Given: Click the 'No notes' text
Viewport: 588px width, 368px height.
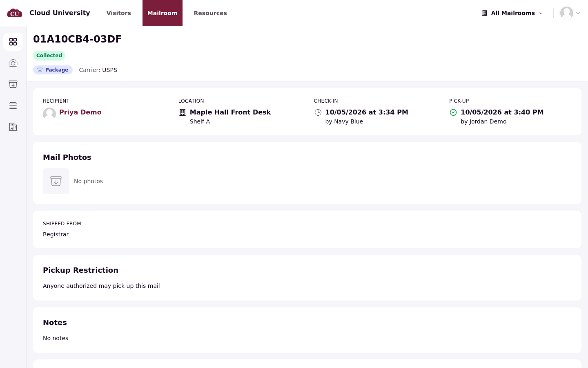Looking at the screenshot, I should click(56, 338).
